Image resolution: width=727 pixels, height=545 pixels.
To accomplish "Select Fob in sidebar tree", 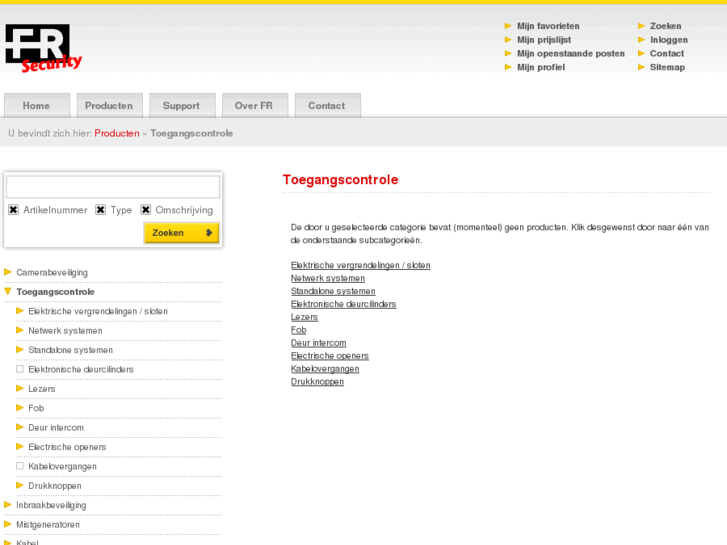I will click(36, 408).
